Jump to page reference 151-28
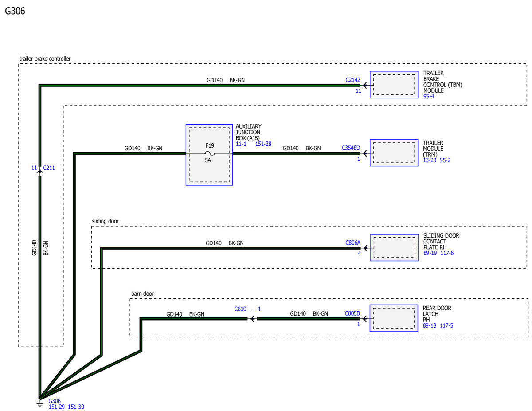The height and width of the screenshot is (411, 532). click(263, 144)
